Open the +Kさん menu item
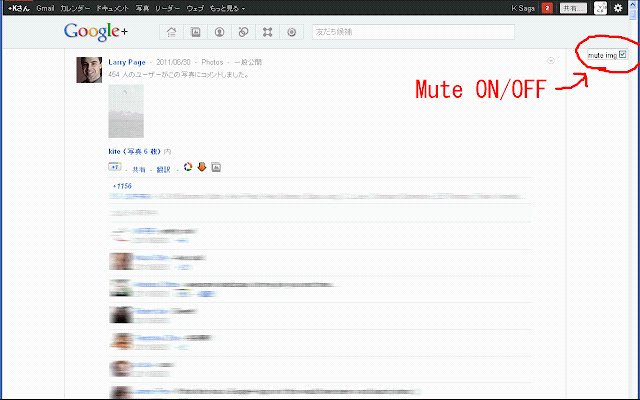This screenshot has width=640, height=400. click(19, 8)
